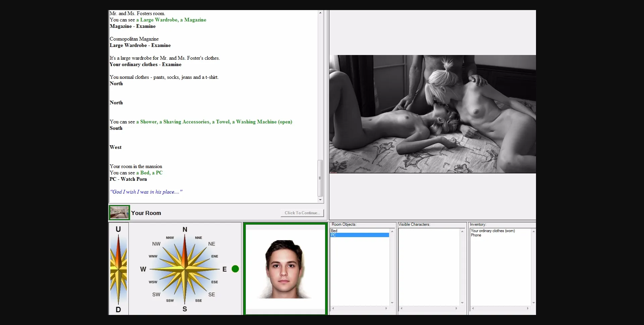Screen dimensions: 644x325
Task: Go Up using the U arrow
Action: [x=118, y=229]
